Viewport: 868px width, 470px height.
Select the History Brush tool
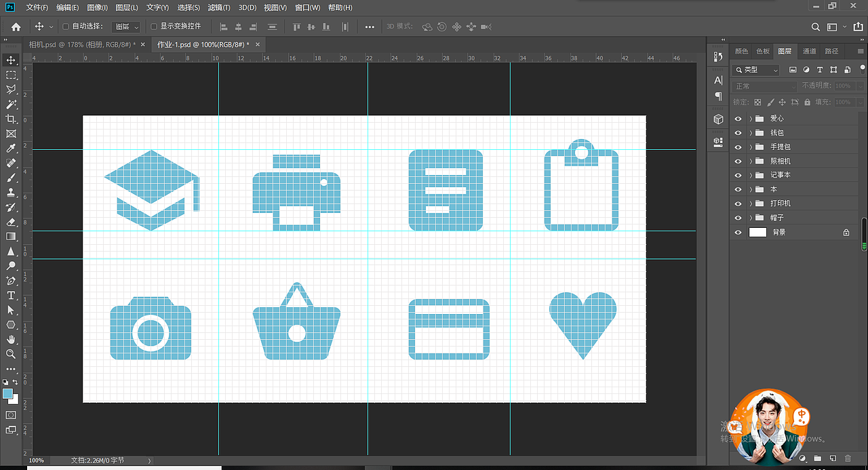point(11,207)
